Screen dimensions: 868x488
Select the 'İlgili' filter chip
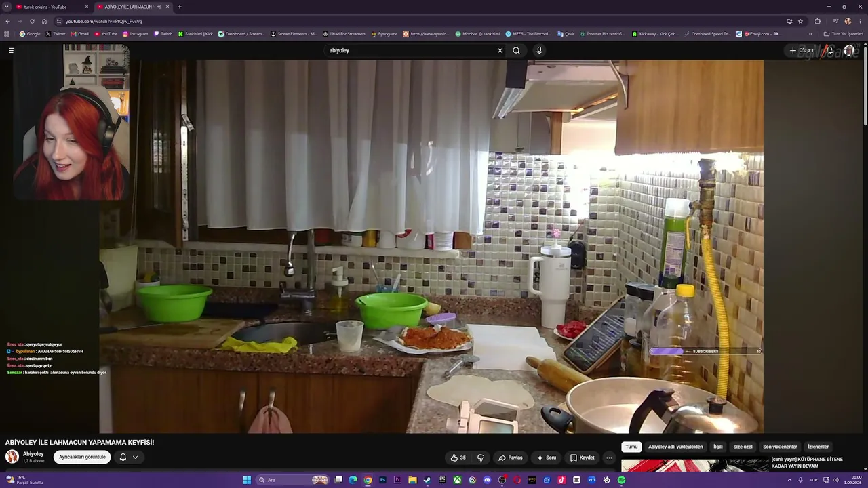tap(718, 447)
